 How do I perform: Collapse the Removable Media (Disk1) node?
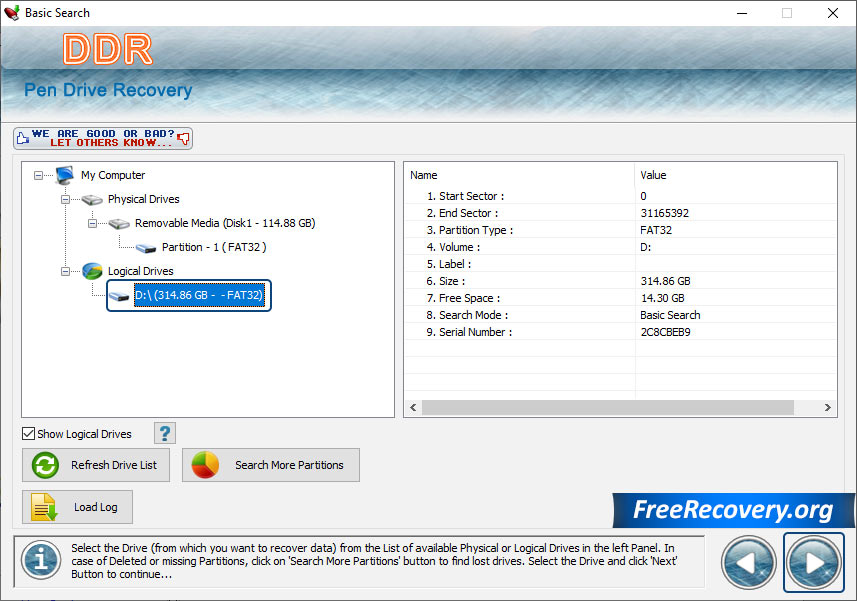pyautogui.click(x=92, y=223)
